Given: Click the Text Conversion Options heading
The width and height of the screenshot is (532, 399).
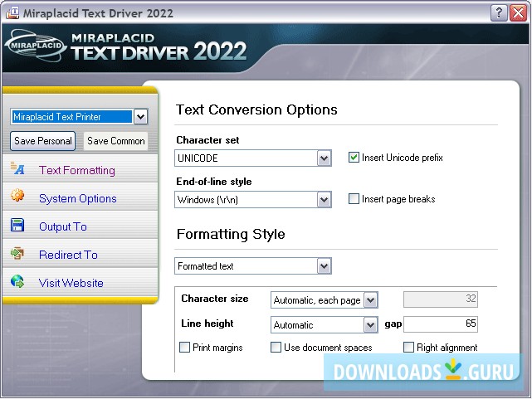Looking at the screenshot, I should click(x=256, y=109).
